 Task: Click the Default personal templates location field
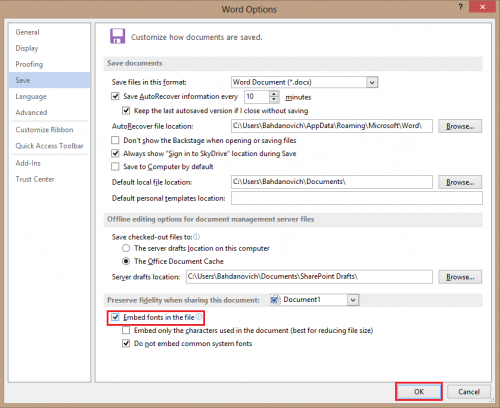(357, 198)
